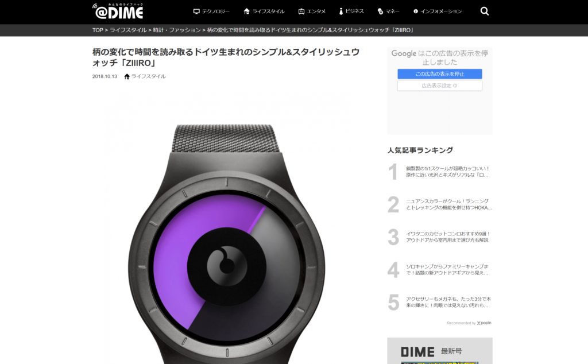Viewport: 588px width, 364px height.
Task: Open the rank 3 イワタニ cassette stove article
Action: 439,237
